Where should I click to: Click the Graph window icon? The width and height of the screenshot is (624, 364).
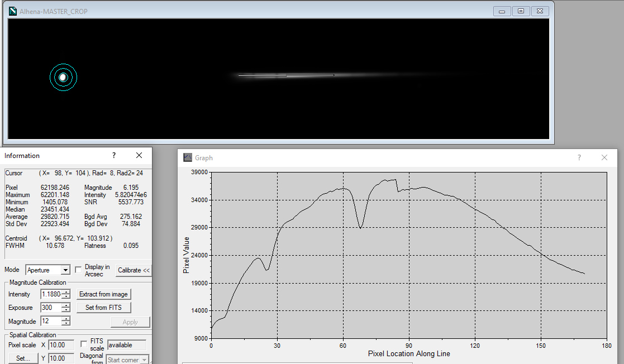[188, 157]
